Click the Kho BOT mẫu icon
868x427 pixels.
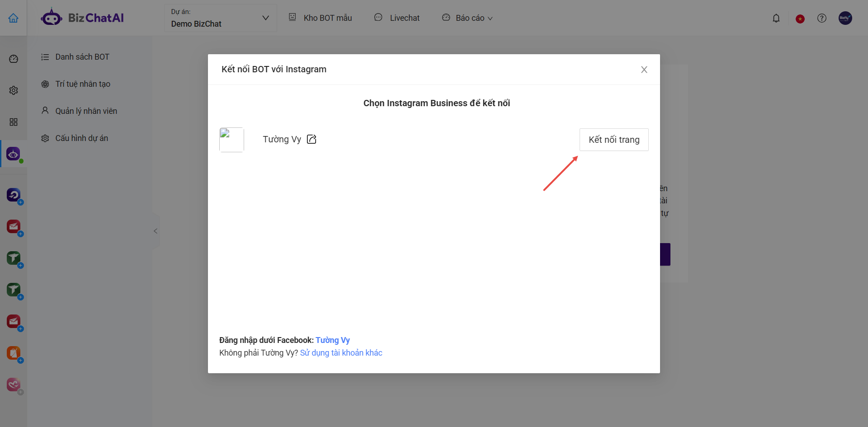point(292,17)
